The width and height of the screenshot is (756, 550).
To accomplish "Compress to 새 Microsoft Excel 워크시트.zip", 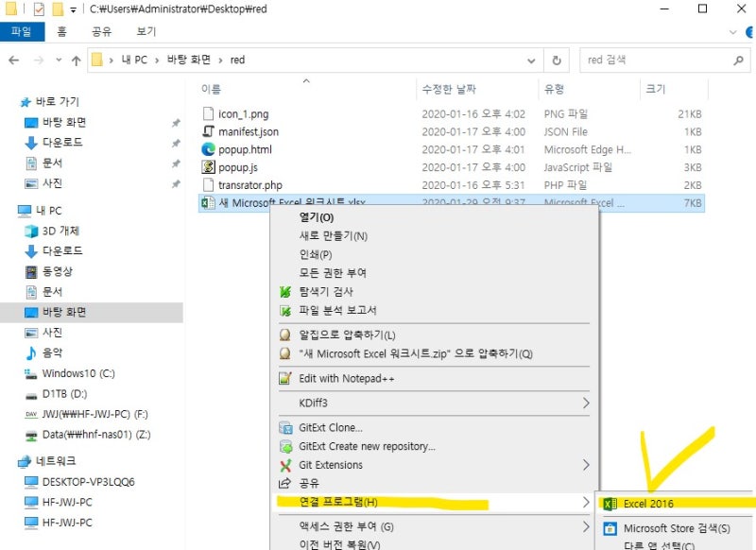I will pyautogui.click(x=416, y=353).
